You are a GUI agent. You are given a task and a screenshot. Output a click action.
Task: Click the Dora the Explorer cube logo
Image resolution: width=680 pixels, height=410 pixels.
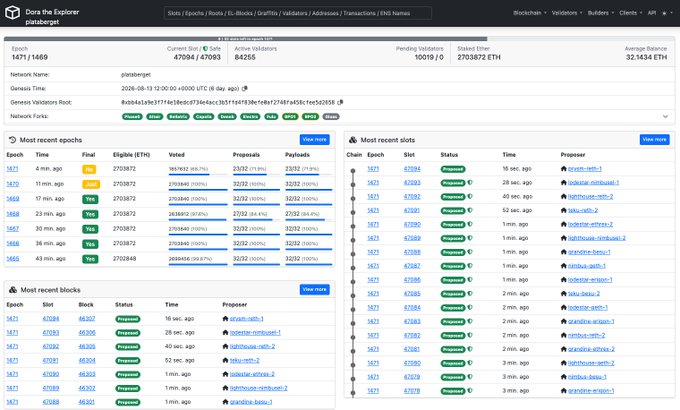click(12, 13)
